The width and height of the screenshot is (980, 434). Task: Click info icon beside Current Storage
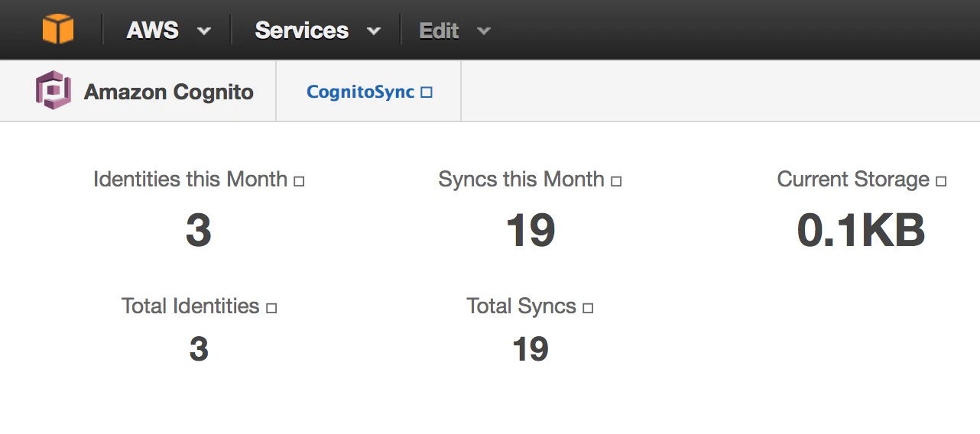(941, 182)
